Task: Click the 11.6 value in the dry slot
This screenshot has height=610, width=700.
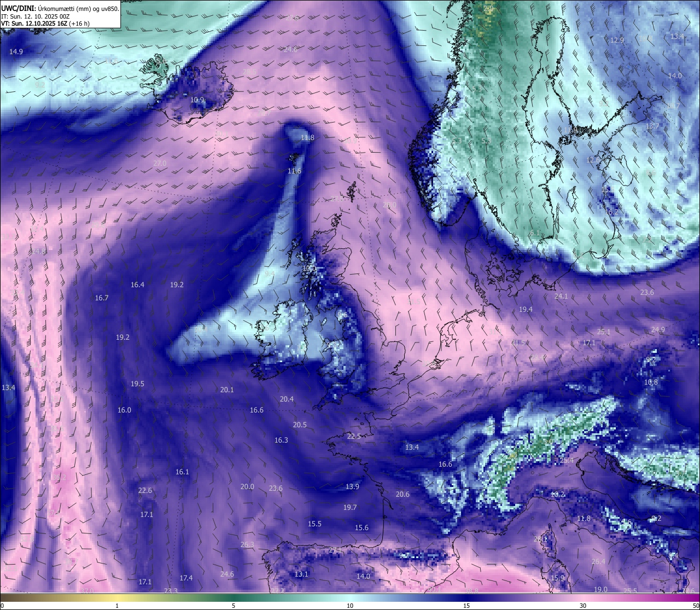Action: coord(294,171)
